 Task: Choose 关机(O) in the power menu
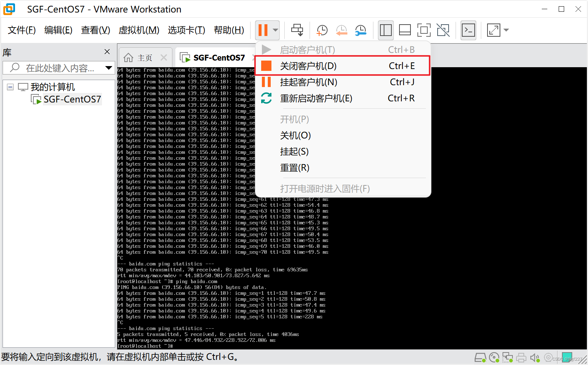(x=343, y=135)
